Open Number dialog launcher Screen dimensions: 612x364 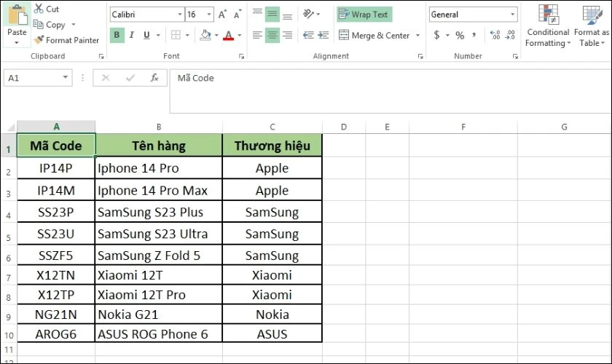[515, 57]
